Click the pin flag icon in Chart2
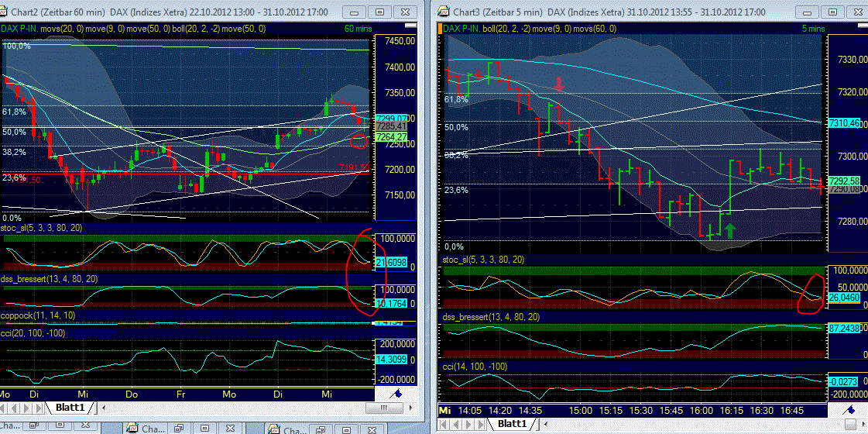 click(396, 394)
